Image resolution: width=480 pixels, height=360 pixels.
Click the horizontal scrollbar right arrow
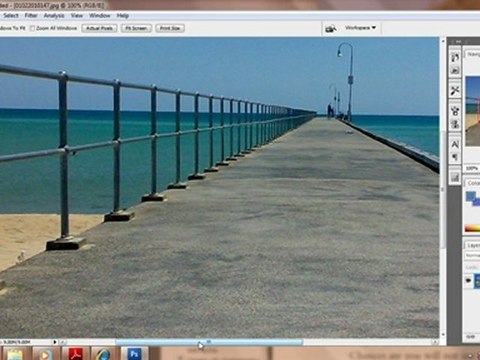pyautogui.click(x=435, y=342)
